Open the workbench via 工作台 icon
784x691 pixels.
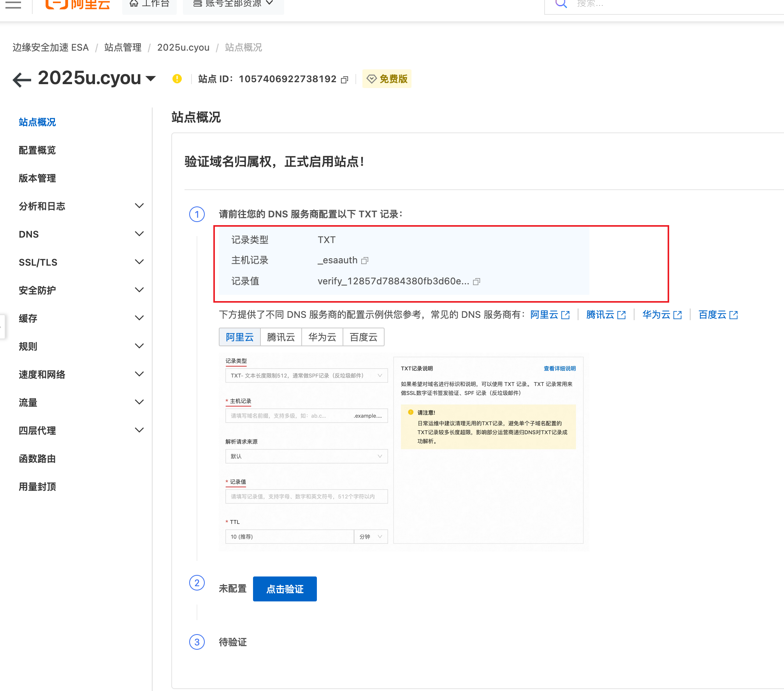[149, 3]
